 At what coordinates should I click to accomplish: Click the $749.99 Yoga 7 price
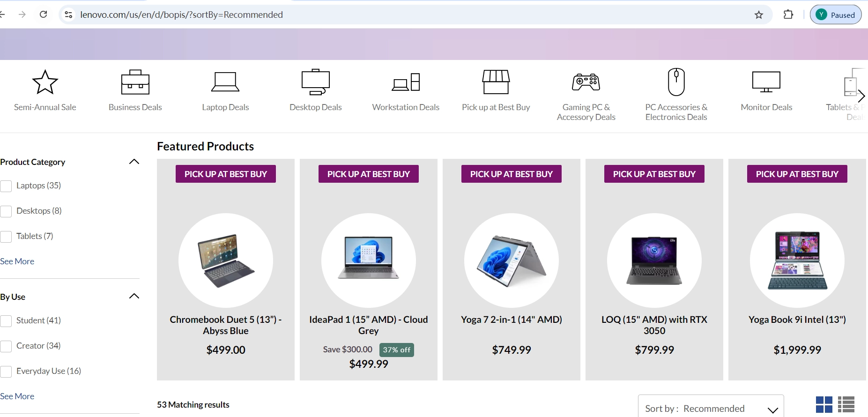(512, 350)
